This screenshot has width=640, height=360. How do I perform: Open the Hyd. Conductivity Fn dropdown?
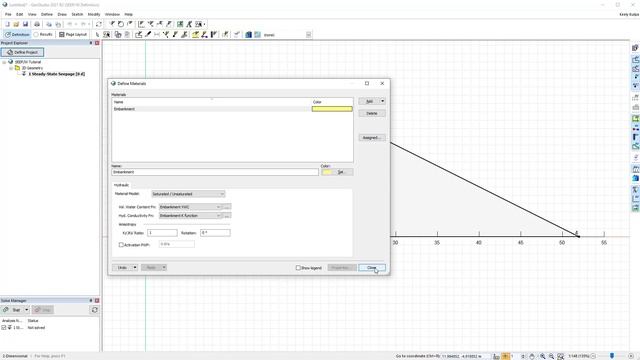pyautogui.click(x=190, y=216)
